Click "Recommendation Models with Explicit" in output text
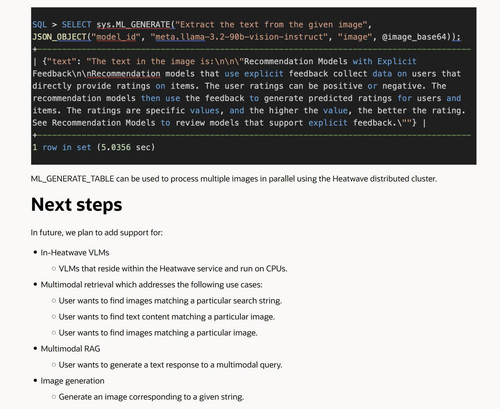Image resolution: width=500 pixels, height=409 pixels. pos(330,62)
